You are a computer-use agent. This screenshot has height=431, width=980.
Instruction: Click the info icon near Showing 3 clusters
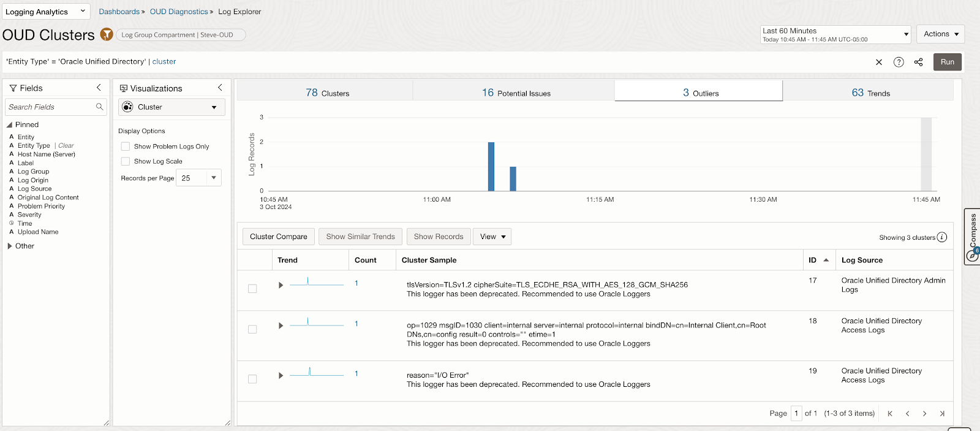pos(942,237)
